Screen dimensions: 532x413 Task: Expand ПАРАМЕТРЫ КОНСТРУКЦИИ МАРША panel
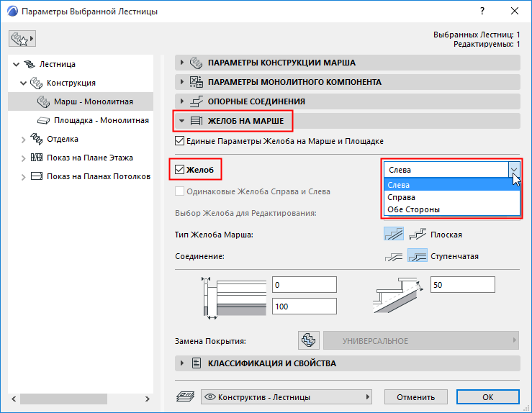(x=182, y=63)
